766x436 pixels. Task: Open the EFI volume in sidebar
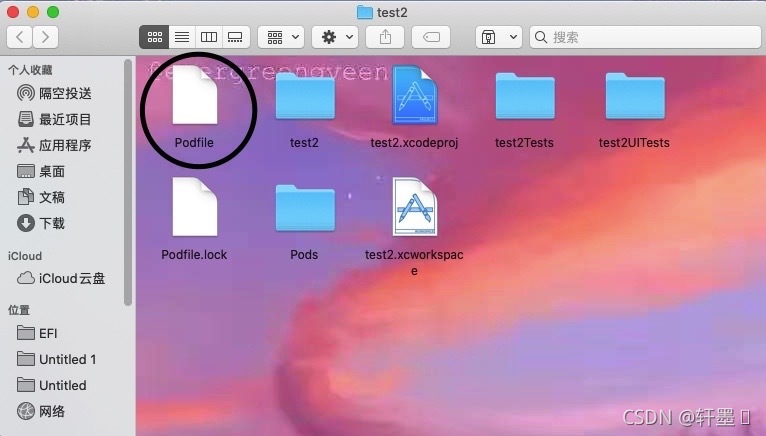(x=37, y=333)
